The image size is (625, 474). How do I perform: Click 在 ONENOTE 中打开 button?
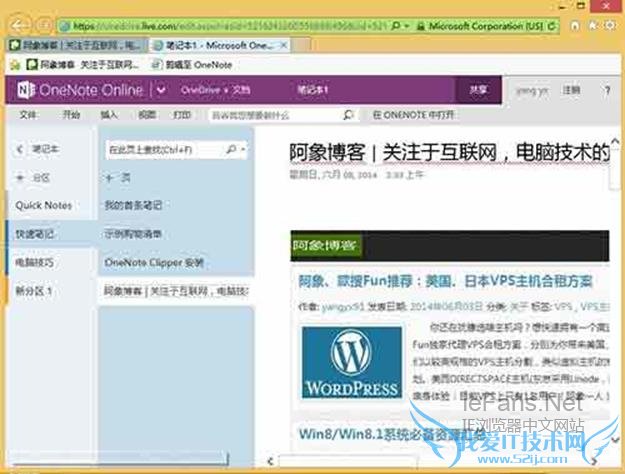point(414,115)
